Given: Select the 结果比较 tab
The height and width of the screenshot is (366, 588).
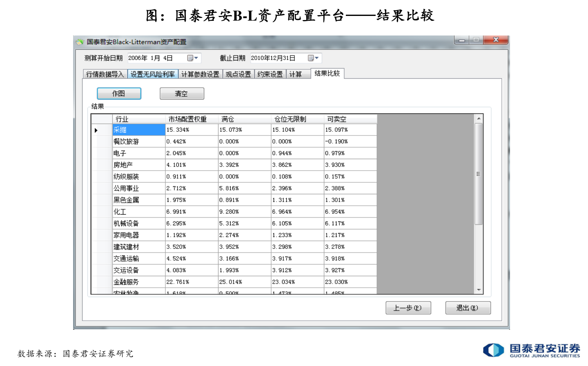Looking at the screenshot, I should 327,73.
